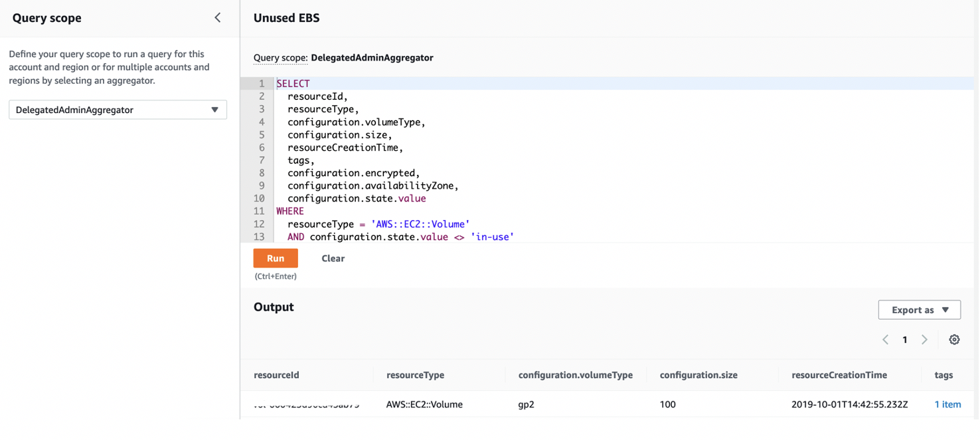Run the Unused EBS query
This screenshot has height=440, width=980.
coord(275,258)
